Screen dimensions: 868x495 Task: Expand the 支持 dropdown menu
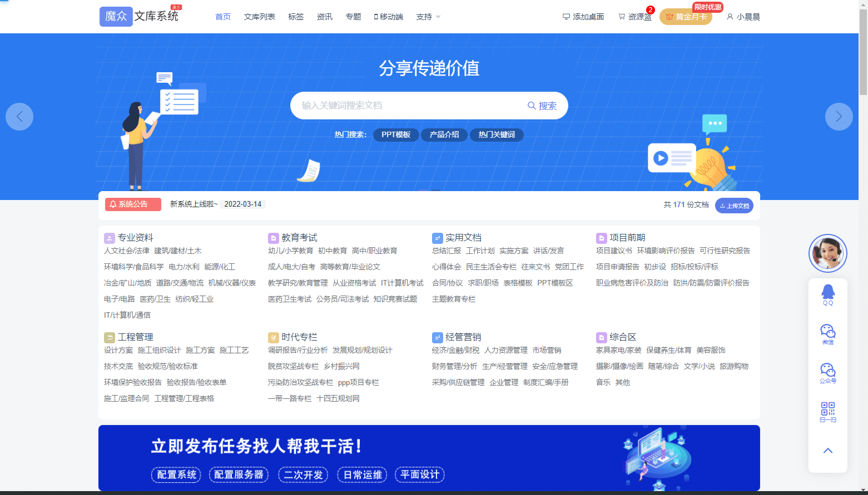(x=428, y=17)
